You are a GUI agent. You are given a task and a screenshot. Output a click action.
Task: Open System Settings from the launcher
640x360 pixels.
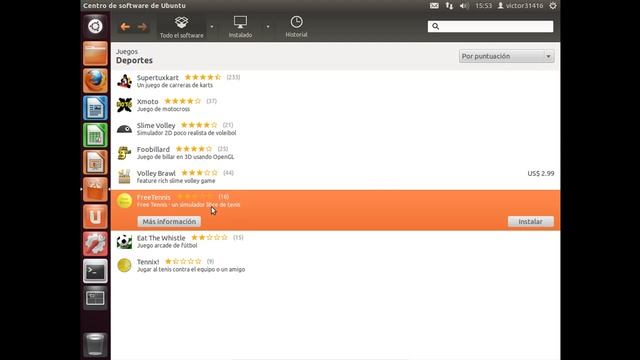click(95, 244)
